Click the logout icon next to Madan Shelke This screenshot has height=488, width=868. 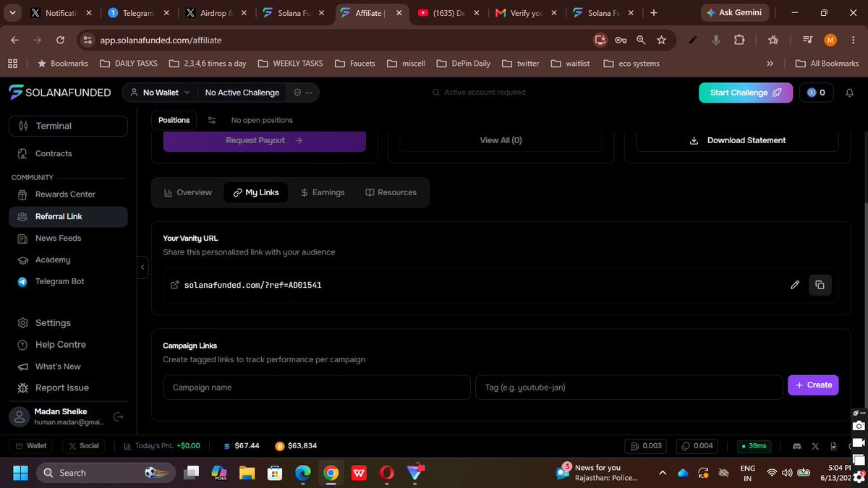[x=119, y=416]
